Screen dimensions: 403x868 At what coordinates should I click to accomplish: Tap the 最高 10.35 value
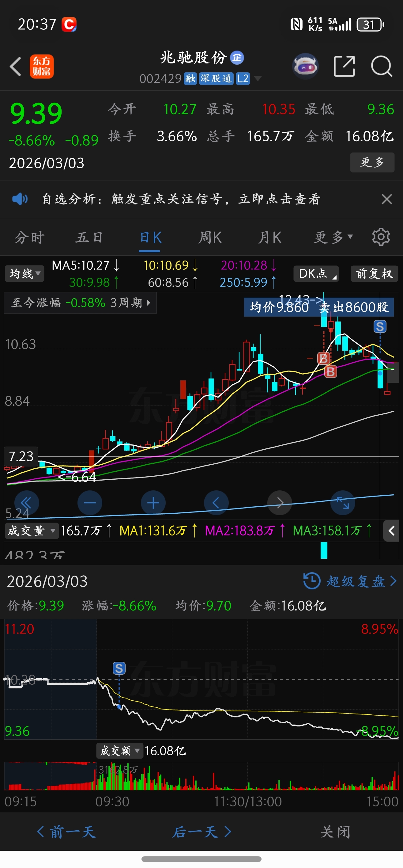point(278,109)
